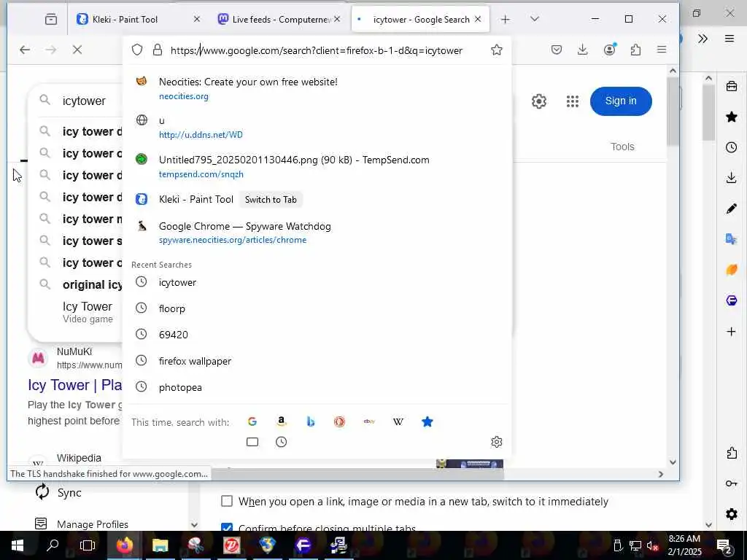
Task: Search this time with Amazon
Action: click(x=281, y=421)
